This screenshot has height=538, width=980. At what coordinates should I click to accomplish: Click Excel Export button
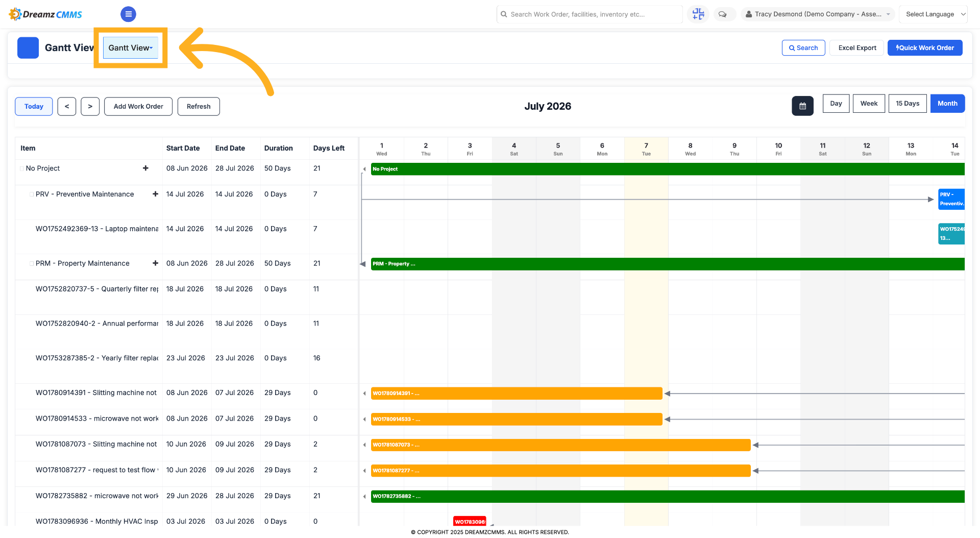pos(857,48)
